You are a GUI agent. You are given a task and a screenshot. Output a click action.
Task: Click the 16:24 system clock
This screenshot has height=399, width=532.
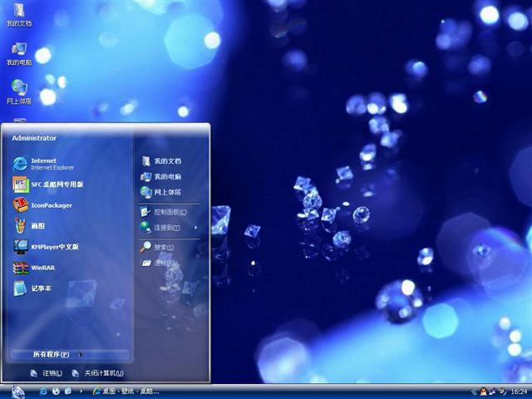click(519, 392)
